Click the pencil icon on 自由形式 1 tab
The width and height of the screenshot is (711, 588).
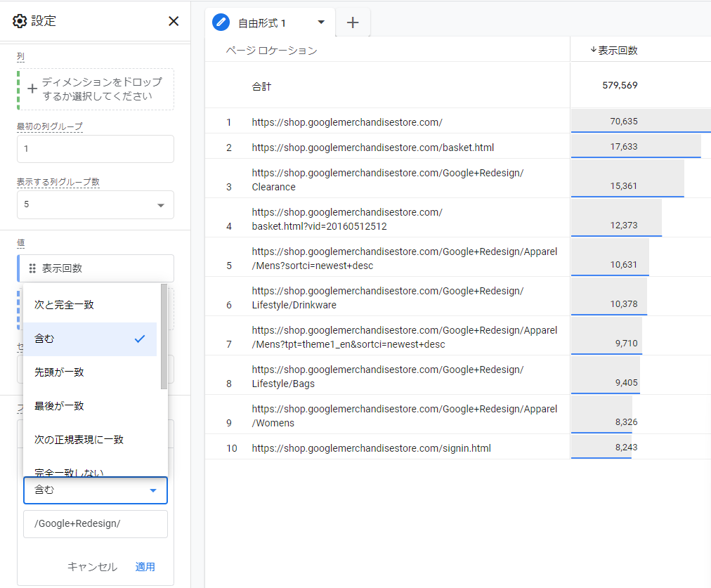click(x=221, y=22)
